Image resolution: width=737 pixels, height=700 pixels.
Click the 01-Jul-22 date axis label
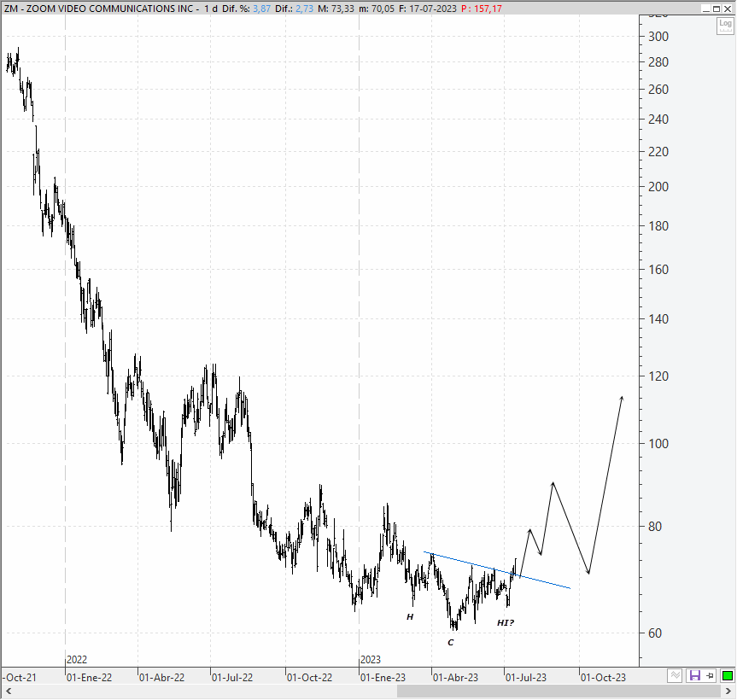click(x=232, y=678)
